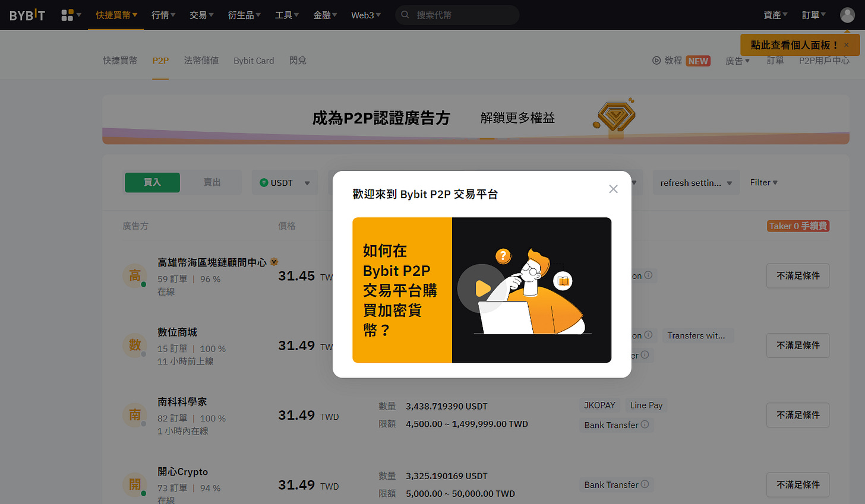Select the P2P tab
Screen dimensions: 865x504
160,61
